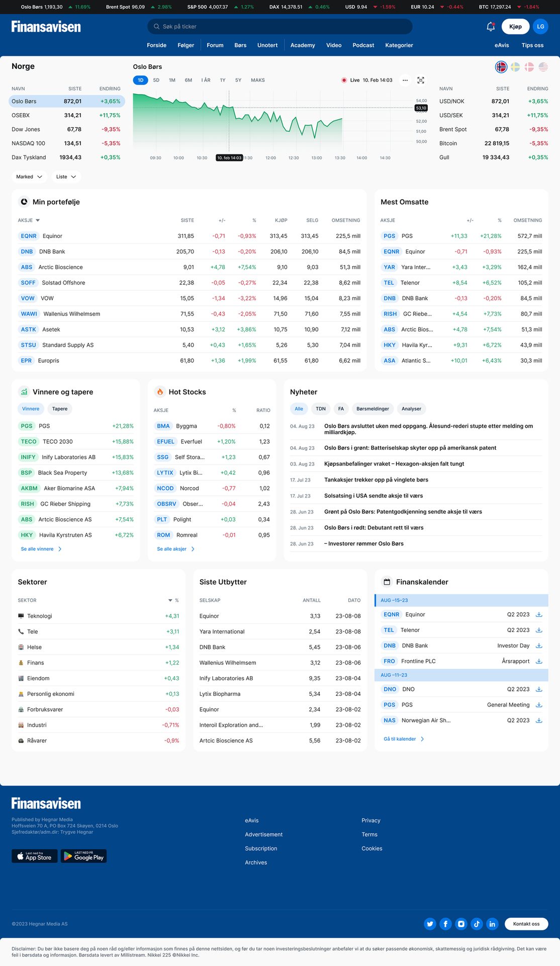Image resolution: width=560 pixels, height=966 pixels.
Task: Download the Frontline PLC Årsrapport
Action: 539,661
